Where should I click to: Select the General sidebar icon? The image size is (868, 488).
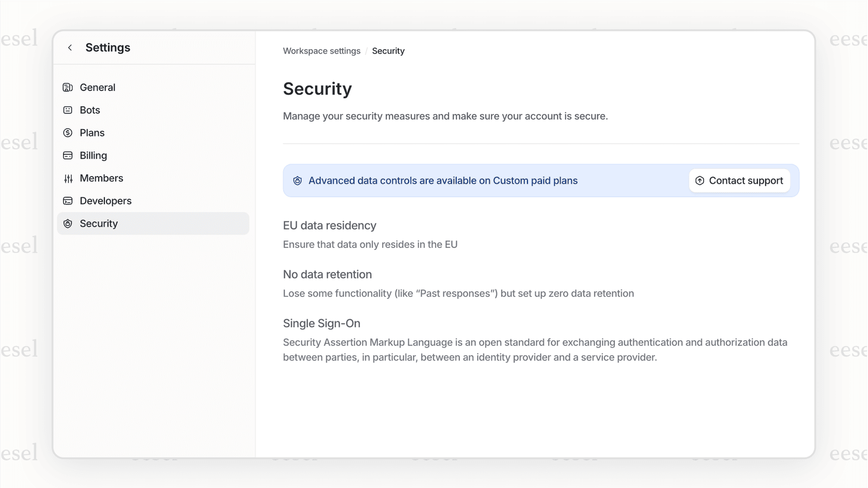[x=68, y=87]
